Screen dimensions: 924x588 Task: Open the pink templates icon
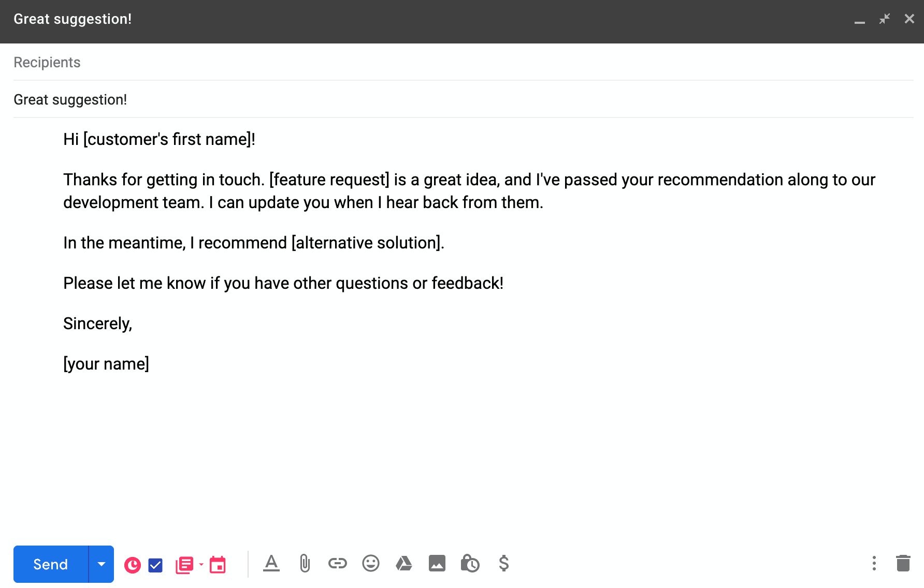click(184, 565)
